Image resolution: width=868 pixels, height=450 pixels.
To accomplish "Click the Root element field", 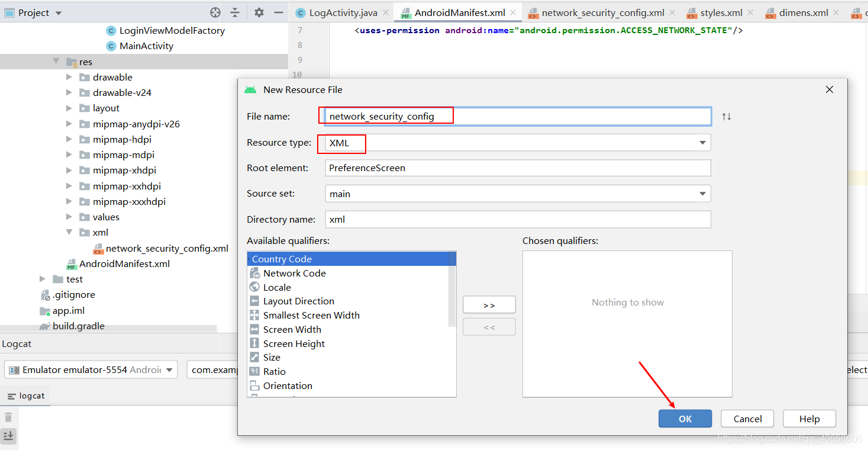I will coord(518,168).
